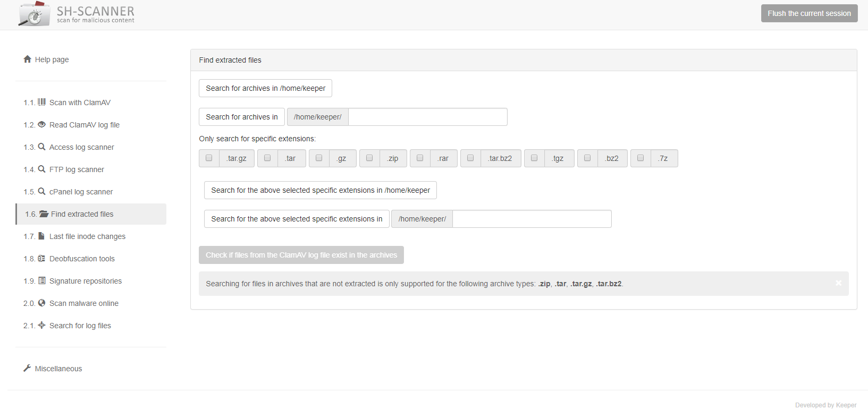Click the 'Developed by Keeper' footer text

point(825,405)
